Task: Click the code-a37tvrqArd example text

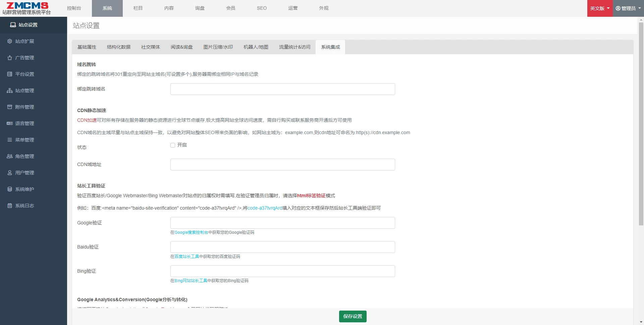Action: tap(265, 208)
